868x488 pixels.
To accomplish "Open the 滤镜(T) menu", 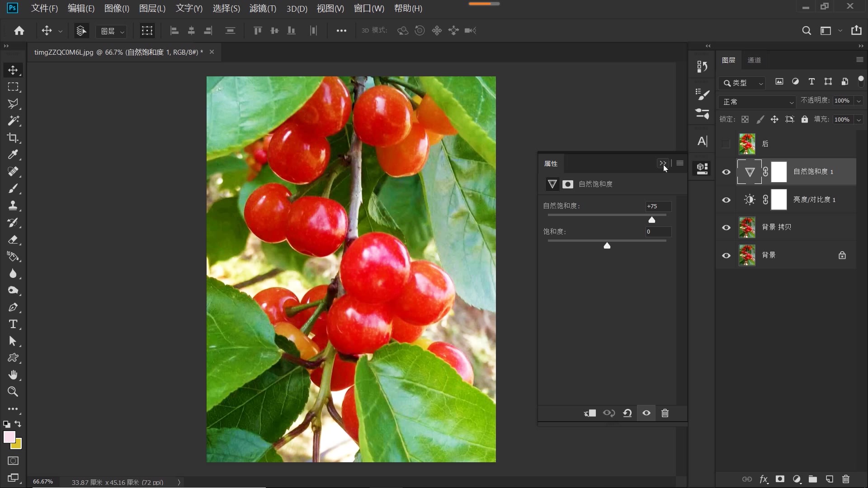I will (x=263, y=8).
